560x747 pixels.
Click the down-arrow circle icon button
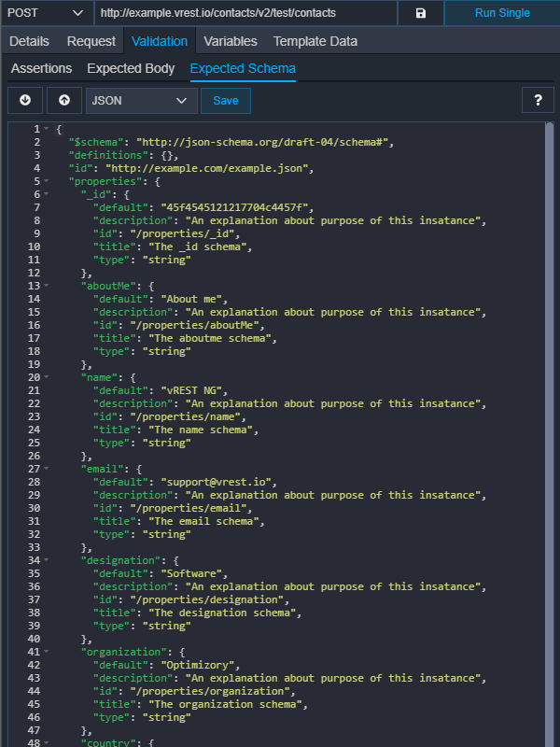point(25,100)
